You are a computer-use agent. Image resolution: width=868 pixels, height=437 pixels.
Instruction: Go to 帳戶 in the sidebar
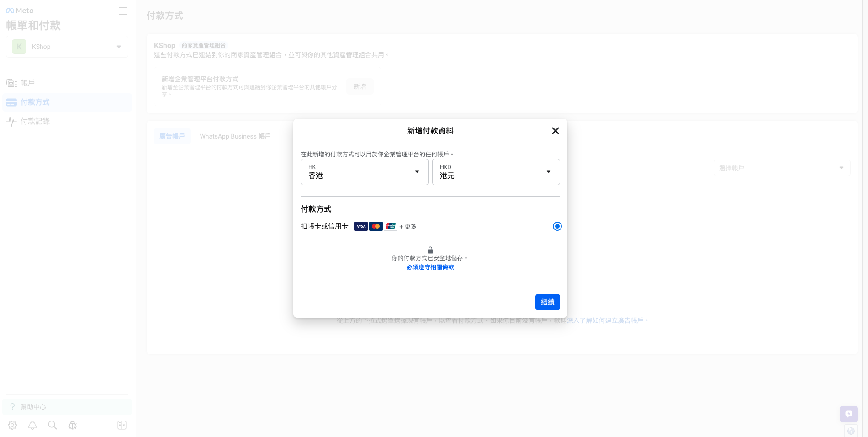point(67,83)
